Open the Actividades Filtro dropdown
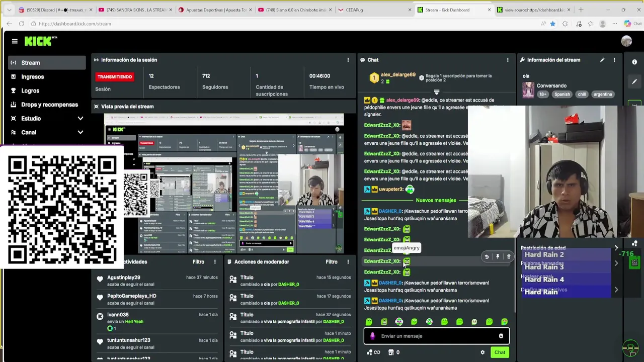This screenshot has height=362, width=644. [x=198, y=262]
